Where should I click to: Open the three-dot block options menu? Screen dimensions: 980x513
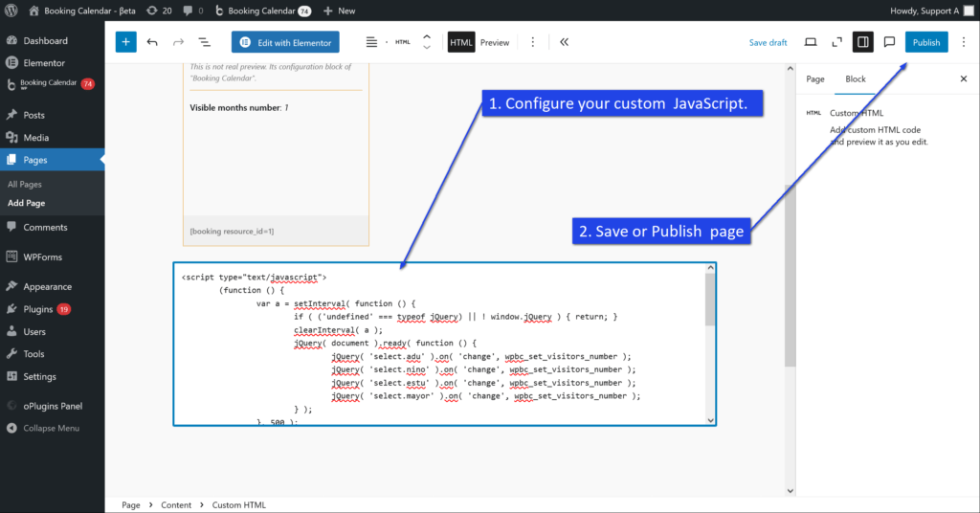click(x=533, y=42)
